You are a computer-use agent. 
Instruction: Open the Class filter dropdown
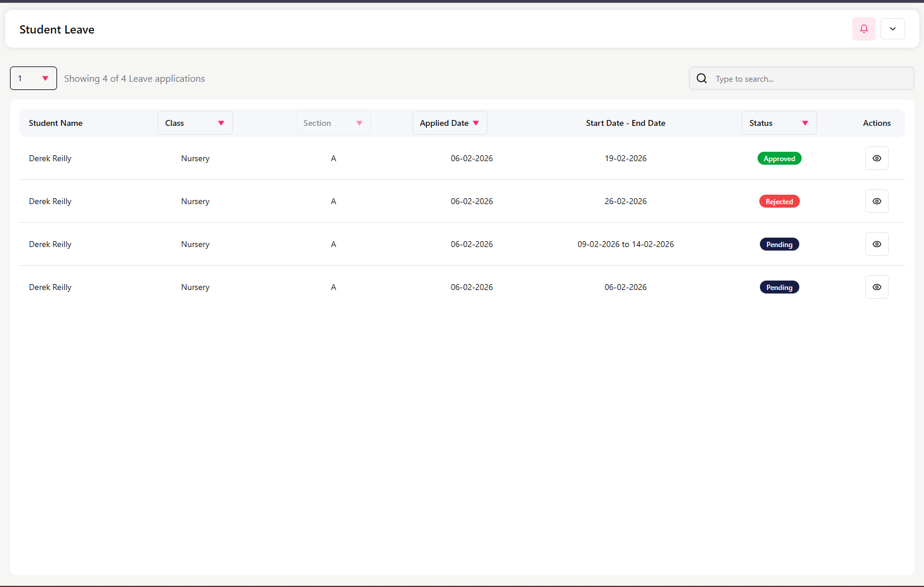click(x=195, y=123)
